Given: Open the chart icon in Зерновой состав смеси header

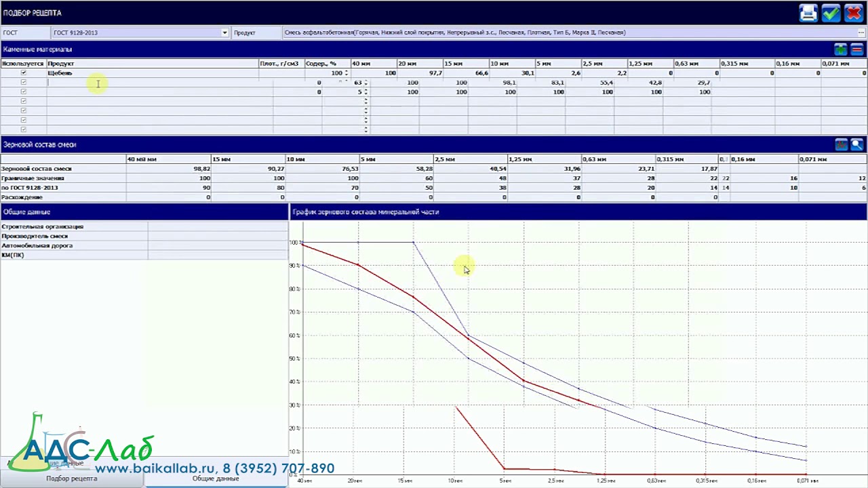Looking at the screenshot, I should click(841, 144).
